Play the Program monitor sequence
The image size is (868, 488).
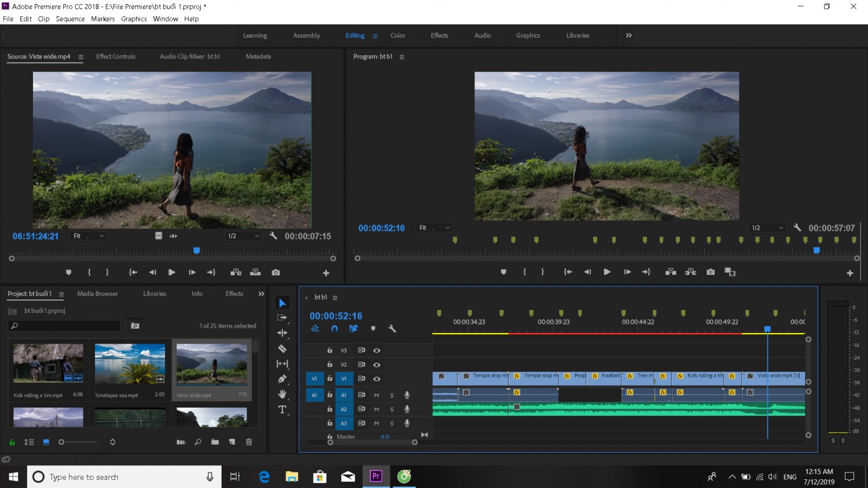(607, 272)
